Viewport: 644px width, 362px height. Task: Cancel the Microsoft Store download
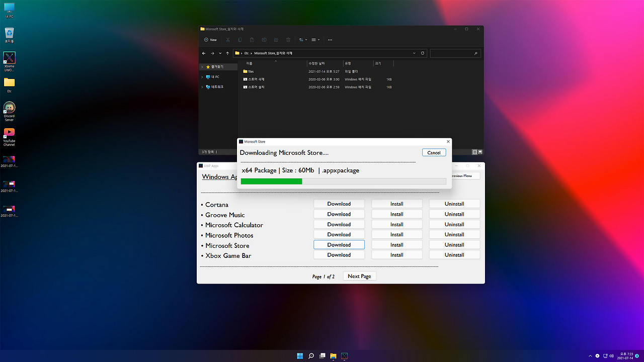[x=434, y=152]
